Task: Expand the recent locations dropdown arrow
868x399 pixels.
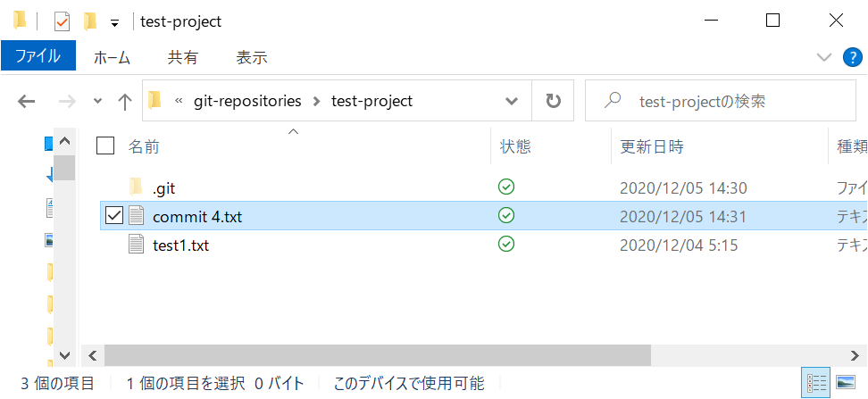Action: point(98,101)
